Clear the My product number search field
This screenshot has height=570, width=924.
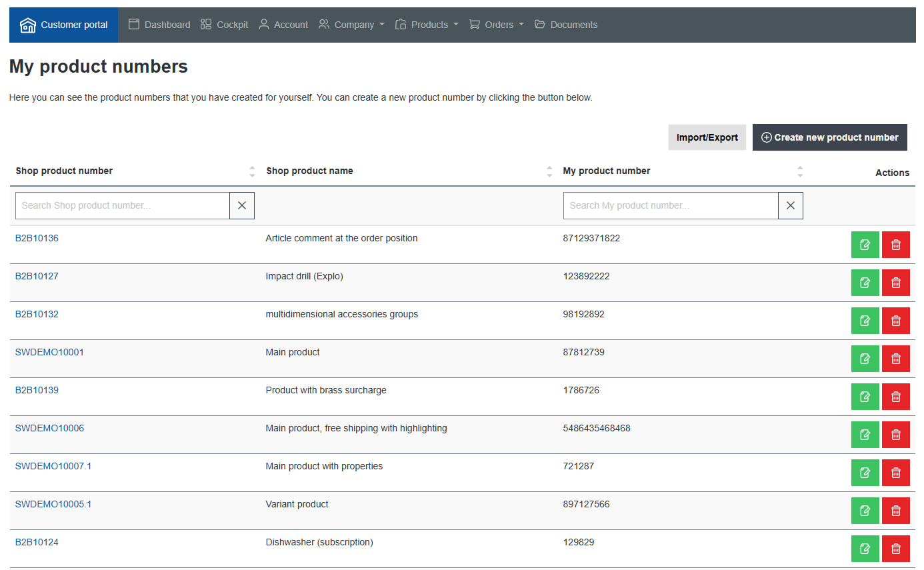point(790,206)
